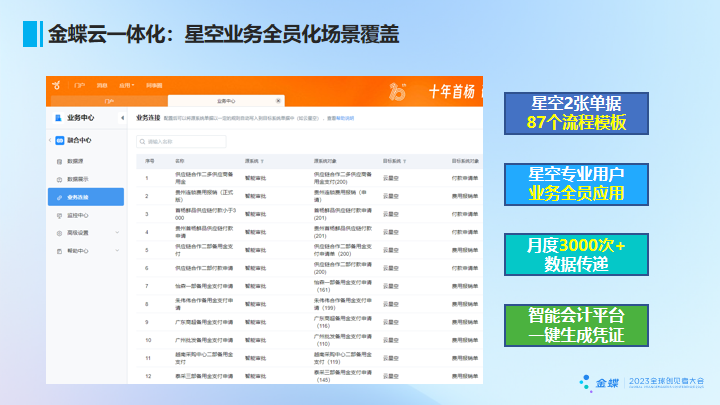Viewport: 720px width, 405px height.
Task: Filter the 源系统 column
Action: click(x=262, y=162)
